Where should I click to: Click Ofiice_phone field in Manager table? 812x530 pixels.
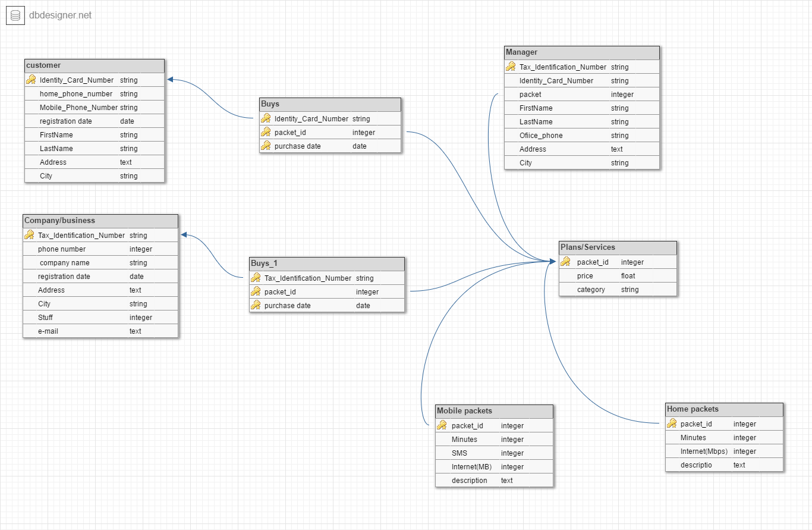click(582, 136)
